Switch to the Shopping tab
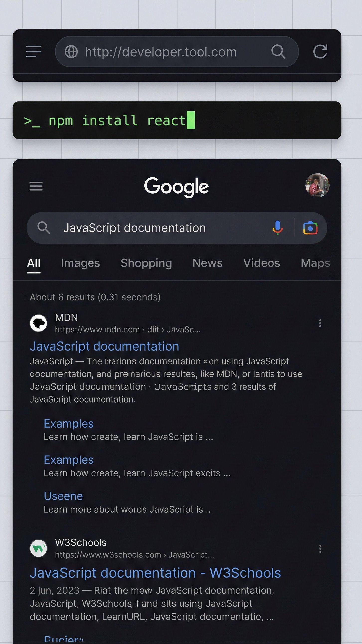 tap(146, 263)
